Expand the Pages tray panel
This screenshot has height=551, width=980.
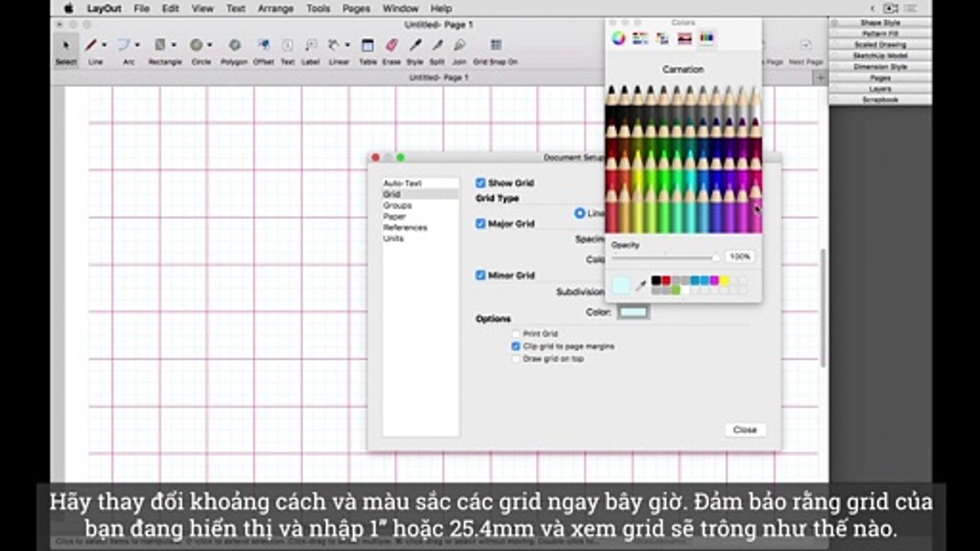[880, 78]
